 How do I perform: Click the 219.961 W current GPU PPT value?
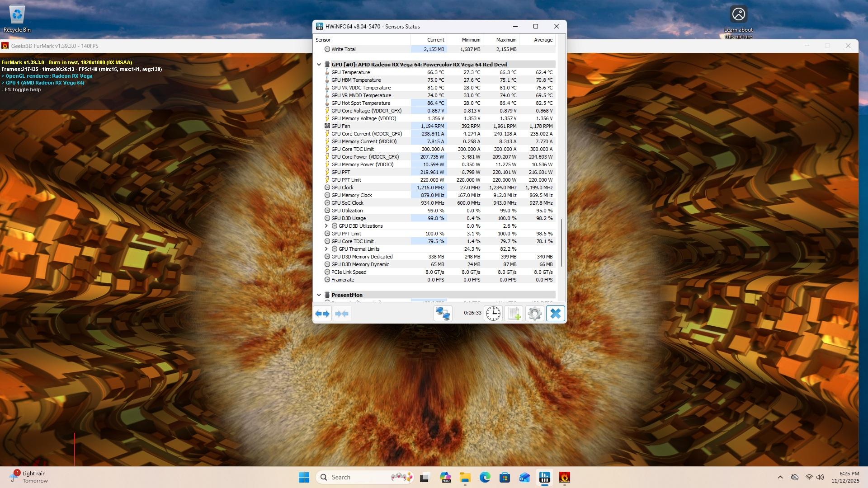coord(432,172)
